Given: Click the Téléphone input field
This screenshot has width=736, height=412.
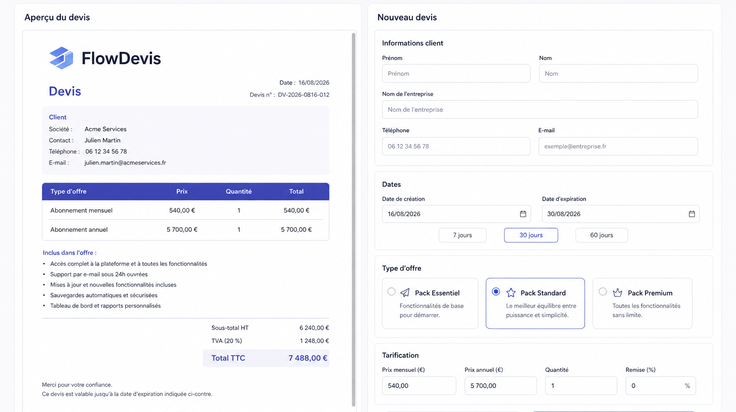Looking at the screenshot, I should tap(456, 146).
